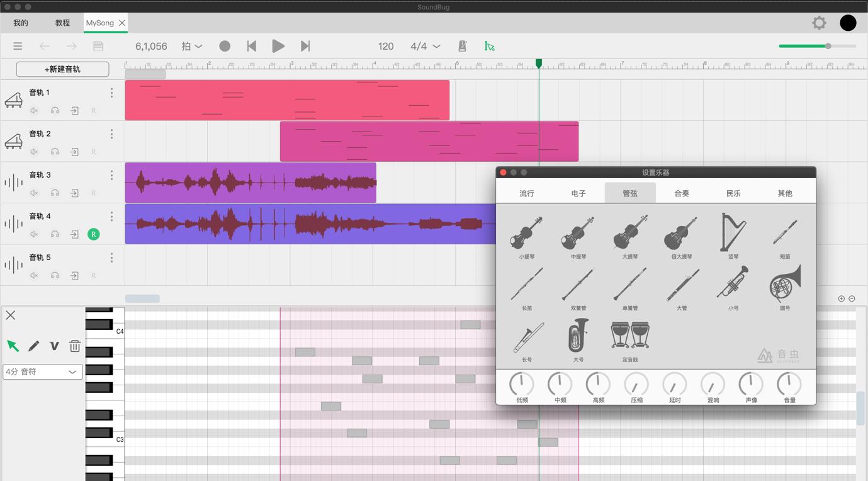Click the piano icon of 音轨 1
This screenshot has height=481, width=868.
(x=14, y=100)
